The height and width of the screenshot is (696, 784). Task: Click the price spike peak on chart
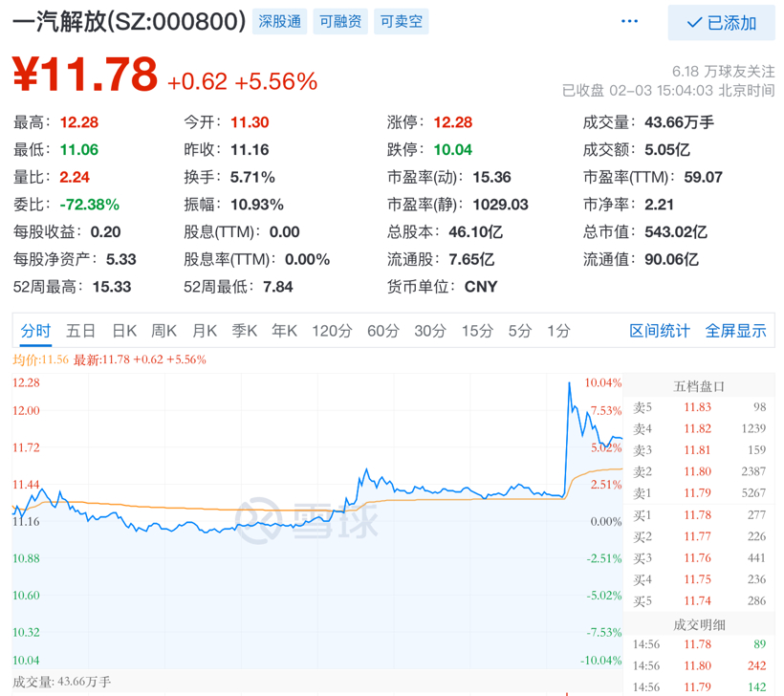point(569,383)
